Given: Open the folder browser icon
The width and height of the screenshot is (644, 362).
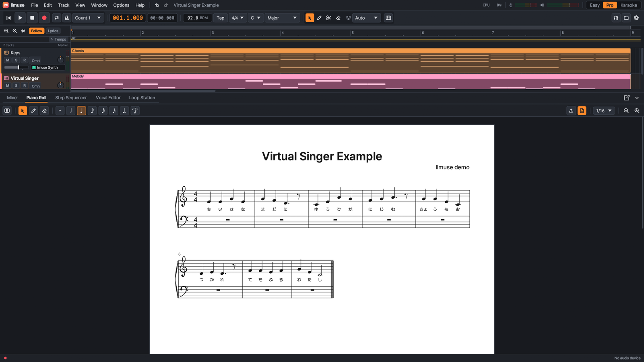Looking at the screenshot, I should click(x=626, y=18).
